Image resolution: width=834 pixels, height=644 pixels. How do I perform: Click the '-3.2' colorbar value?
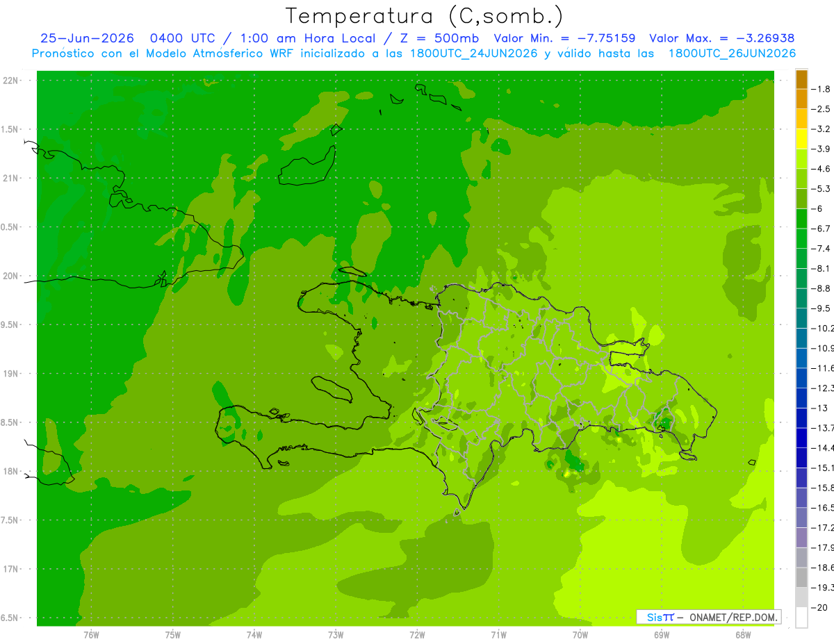coord(821,129)
